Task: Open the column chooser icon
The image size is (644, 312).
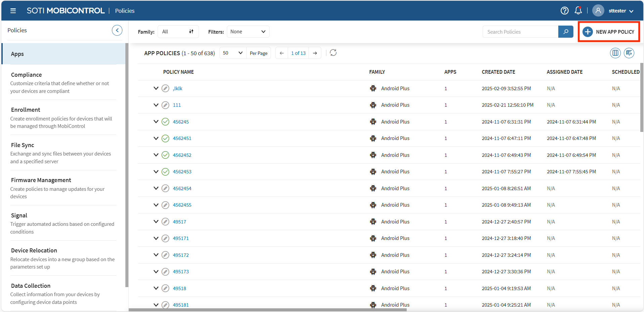Action: coord(615,53)
